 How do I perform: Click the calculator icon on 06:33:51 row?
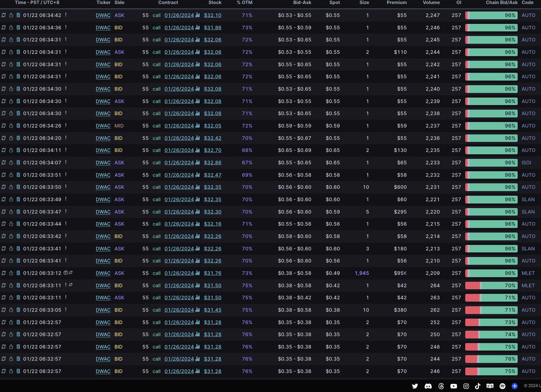[x=18, y=175]
